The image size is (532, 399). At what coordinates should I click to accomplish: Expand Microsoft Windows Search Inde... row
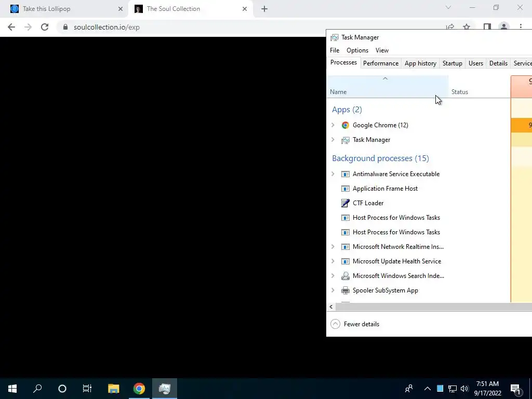[333, 276]
